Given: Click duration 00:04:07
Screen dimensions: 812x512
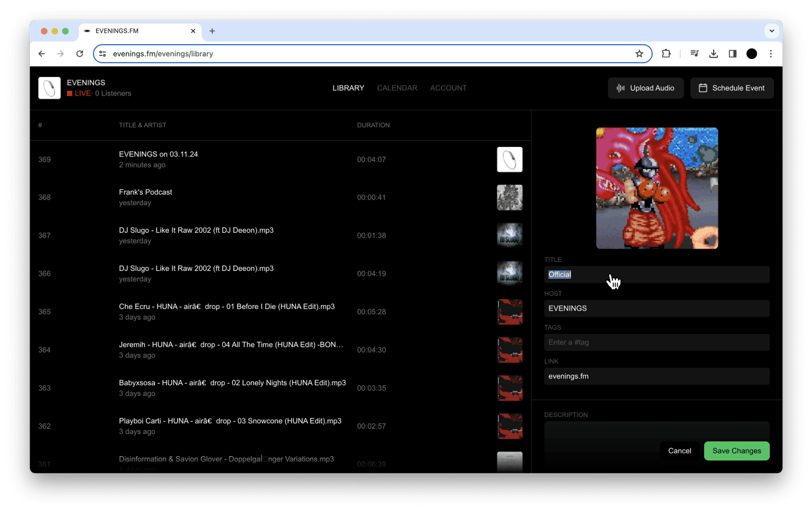Looking at the screenshot, I should point(371,159).
